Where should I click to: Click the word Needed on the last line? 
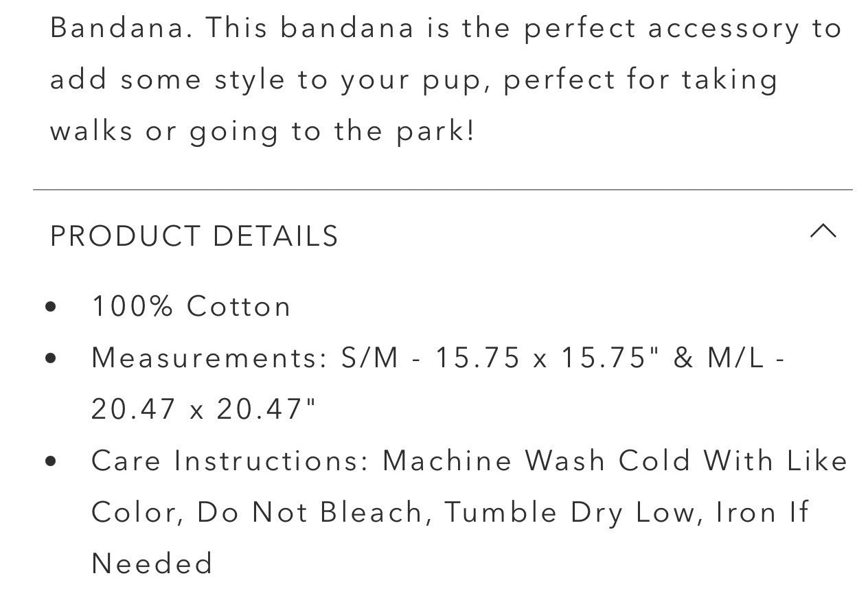tap(152, 564)
